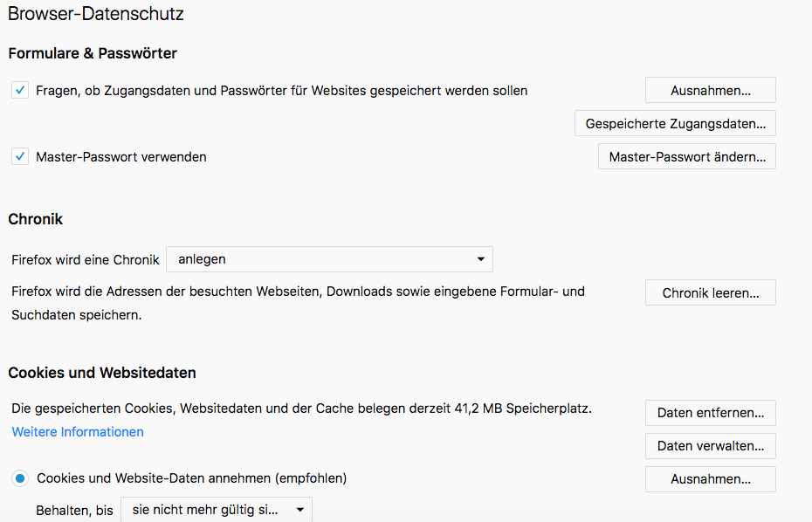Toggle Master-Passwort verwenden checkbox
This screenshot has height=522, width=812.
click(21, 157)
